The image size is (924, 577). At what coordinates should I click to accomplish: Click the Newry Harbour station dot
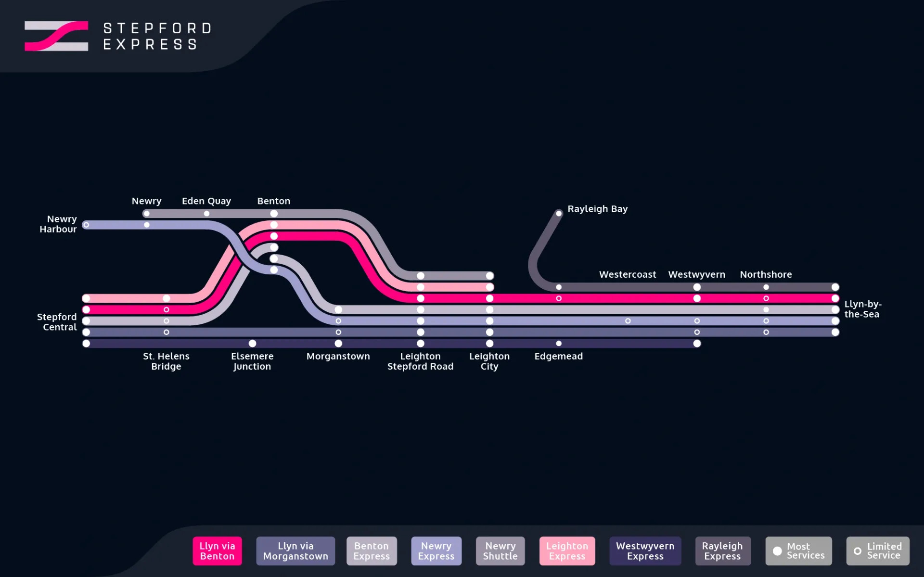point(86,225)
